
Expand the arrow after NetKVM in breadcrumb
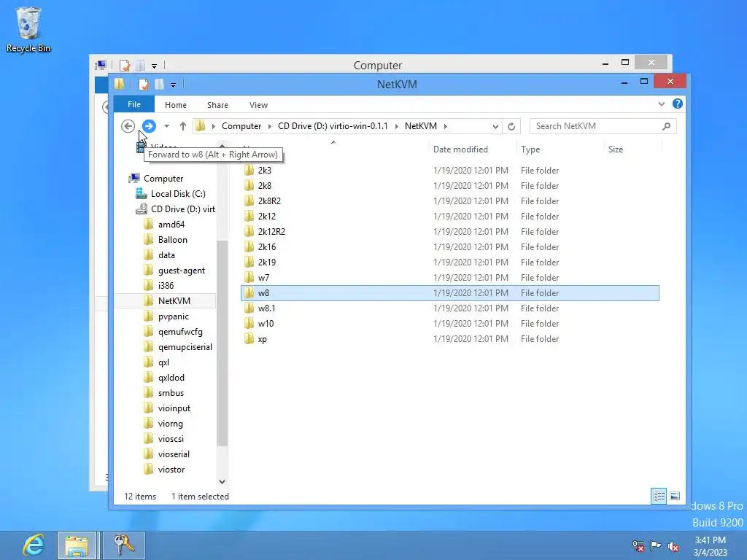(x=446, y=126)
